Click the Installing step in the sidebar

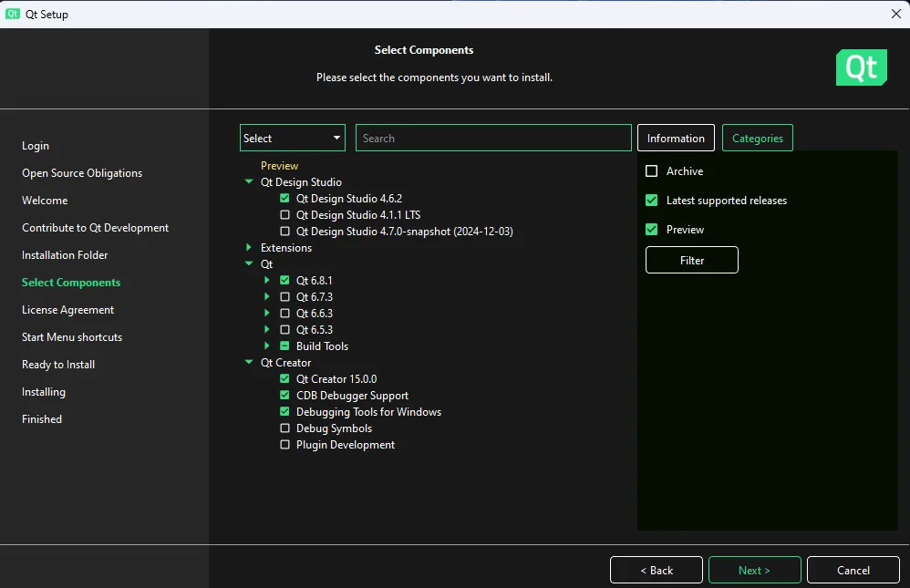pyautogui.click(x=44, y=392)
